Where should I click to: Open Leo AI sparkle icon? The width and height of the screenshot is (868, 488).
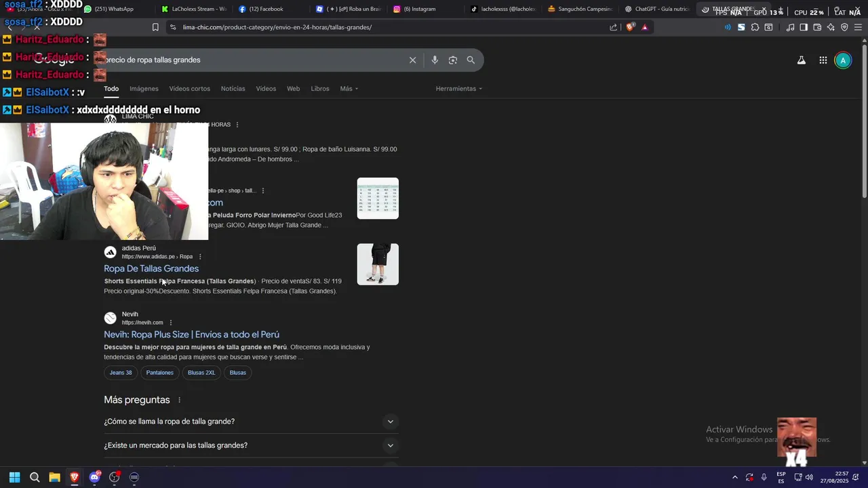831,27
